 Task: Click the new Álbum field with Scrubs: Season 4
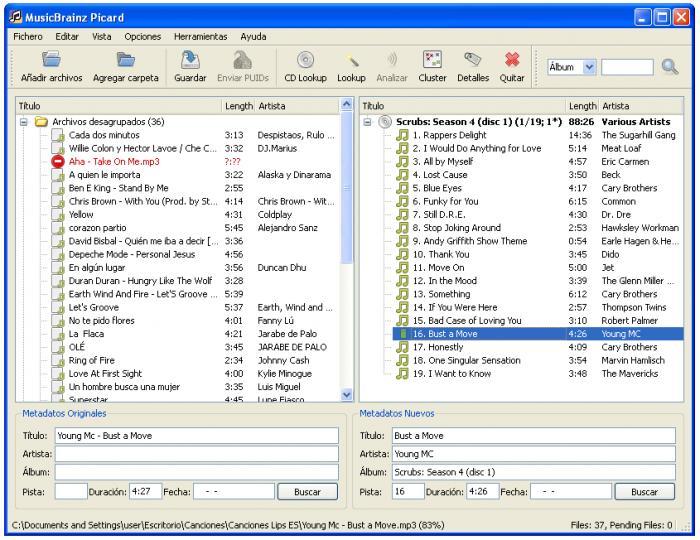[533, 472]
